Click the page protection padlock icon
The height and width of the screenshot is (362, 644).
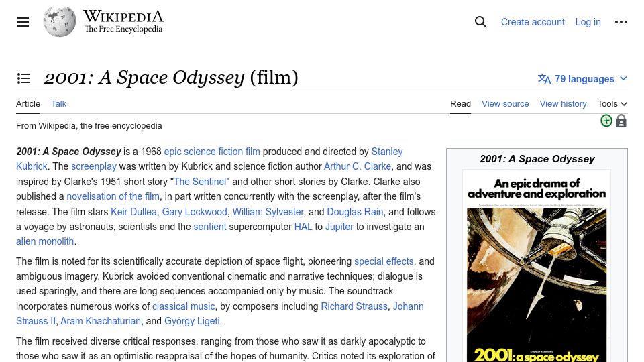(621, 121)
